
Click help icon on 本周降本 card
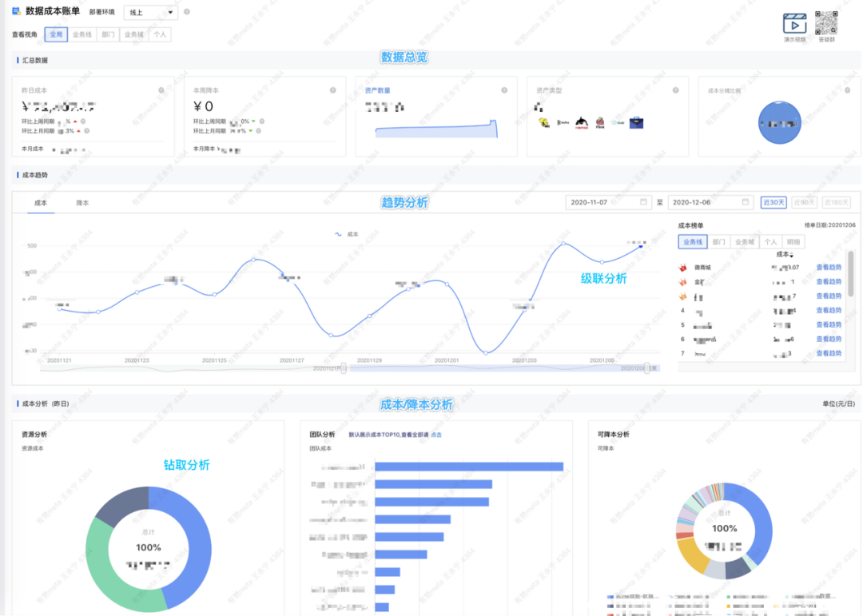(333, 90)
